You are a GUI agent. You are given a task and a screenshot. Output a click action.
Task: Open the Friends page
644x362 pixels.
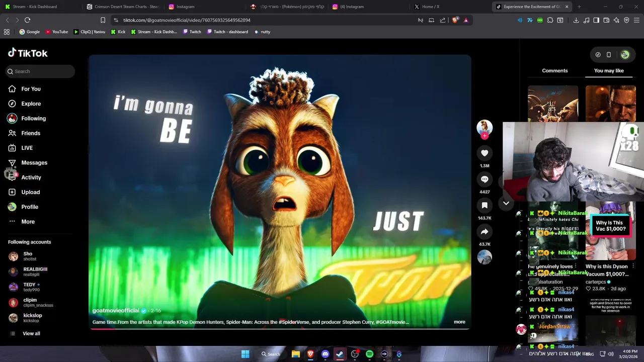pyautogui.click(x=30, y=133)
